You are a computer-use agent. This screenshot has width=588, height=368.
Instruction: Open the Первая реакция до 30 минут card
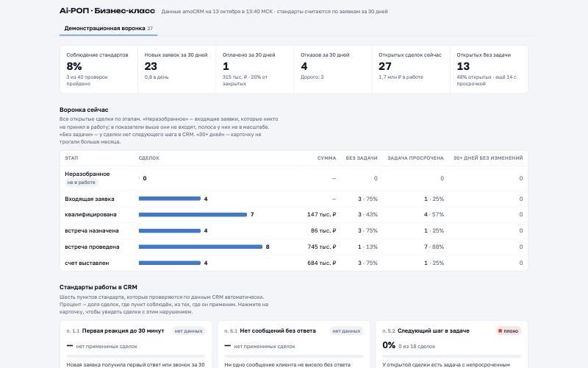pyautogui.click(x=136, y=344)
